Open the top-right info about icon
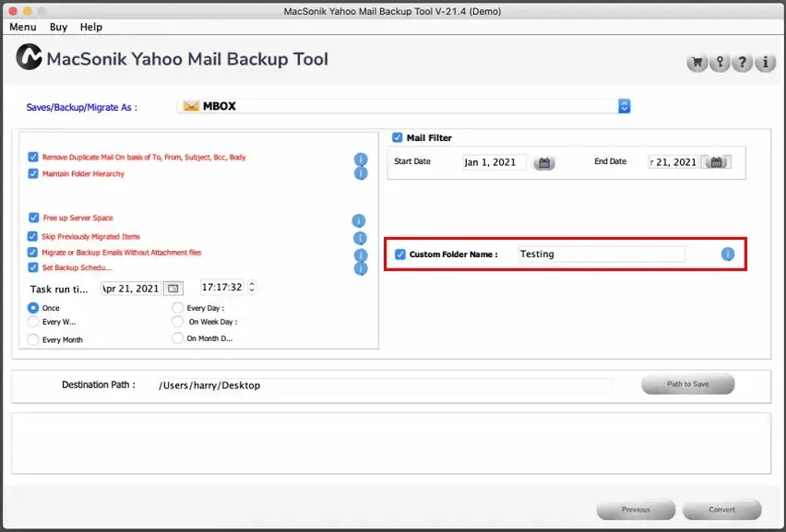 tap(766, 63)
